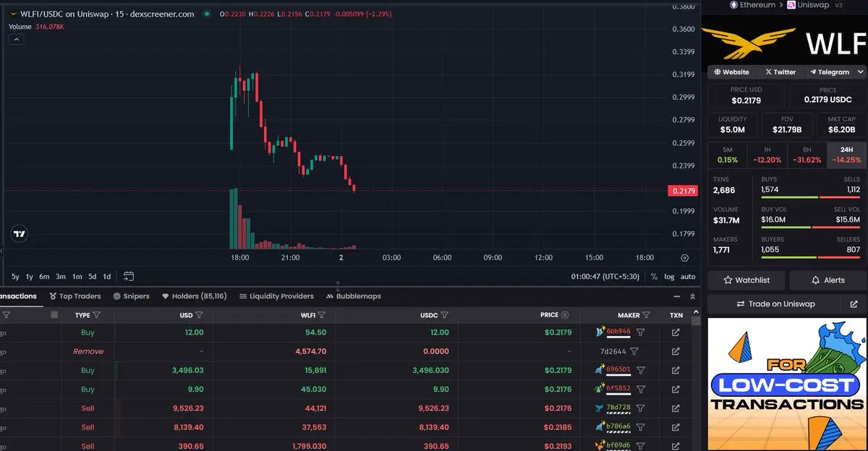868x451 pixels.
Task: Click the chart/table panel resize handle
Action: click(x=338, y=287)
